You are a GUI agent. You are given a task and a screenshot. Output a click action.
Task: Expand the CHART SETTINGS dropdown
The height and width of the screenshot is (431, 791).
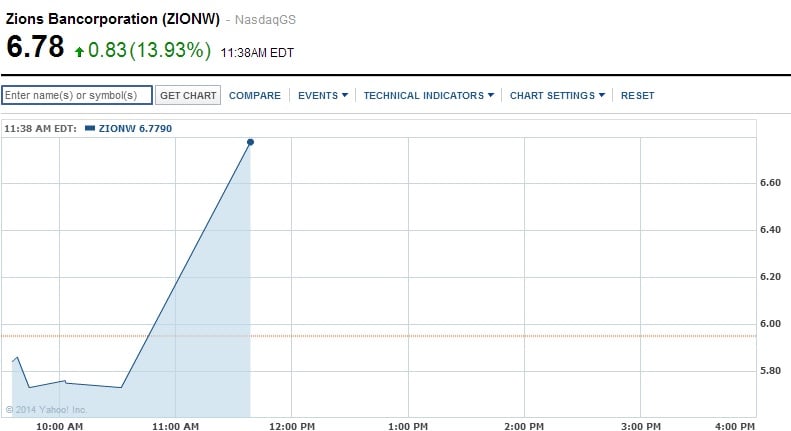(558, 96)
